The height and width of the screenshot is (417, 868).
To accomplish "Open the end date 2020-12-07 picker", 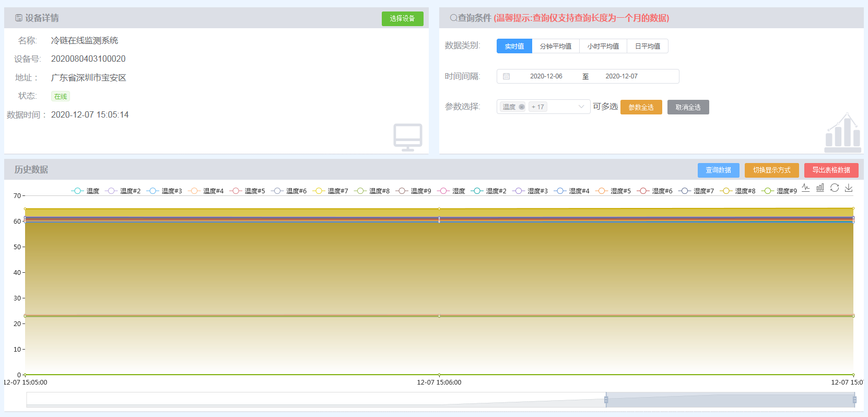I will [621, 76].
